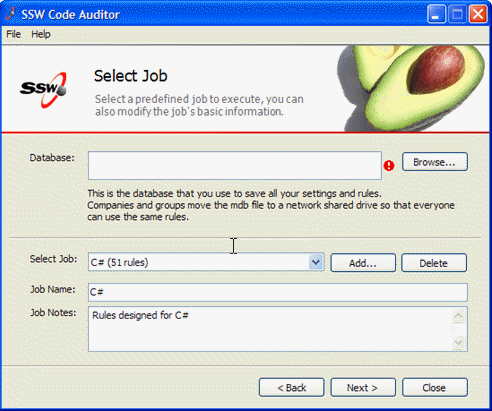Click the red error icon beside Database field

(x=389, y=165)
